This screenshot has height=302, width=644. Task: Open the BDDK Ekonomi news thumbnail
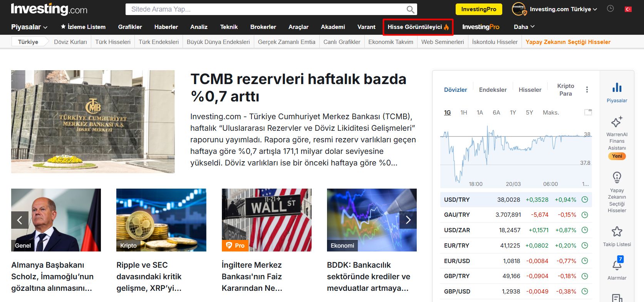372,220
